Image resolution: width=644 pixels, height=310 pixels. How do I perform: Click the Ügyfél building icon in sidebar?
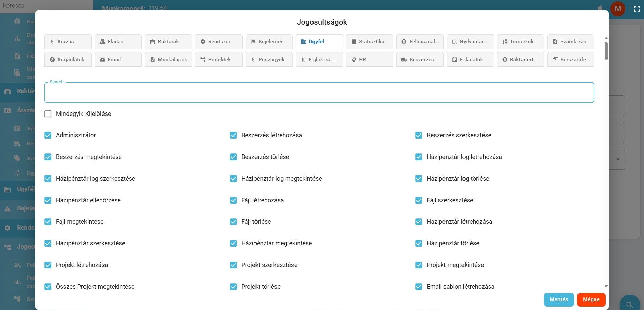(7, 189)
